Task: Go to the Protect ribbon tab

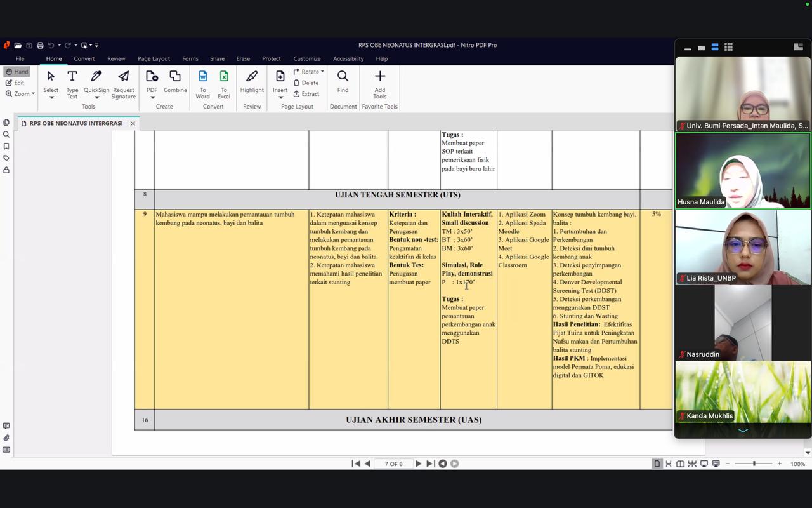Action: (x=272, y=58)
